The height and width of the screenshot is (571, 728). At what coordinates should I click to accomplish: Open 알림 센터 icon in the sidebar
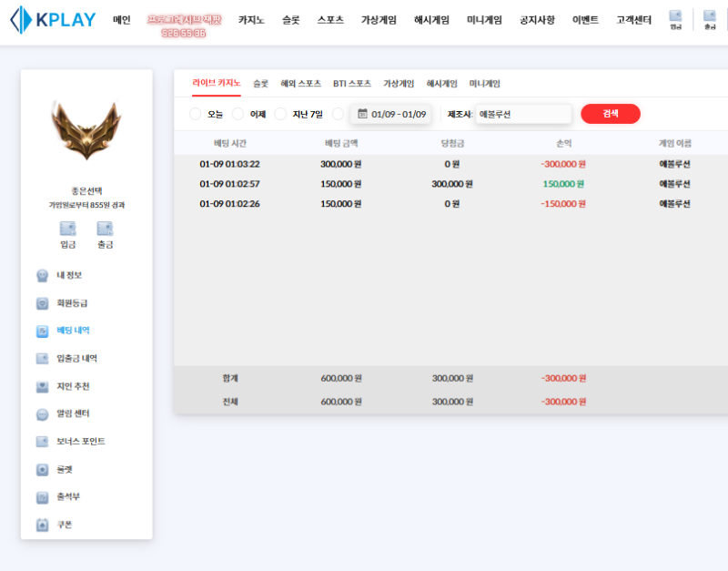click(x=42, y=414)
